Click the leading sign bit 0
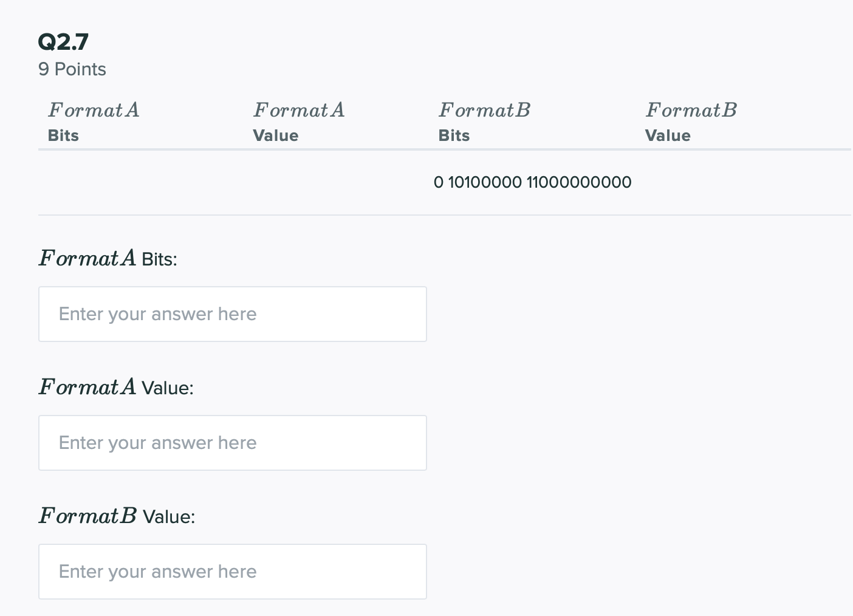Viewport: 853px width, 616px height. click(x=439, y=182)
